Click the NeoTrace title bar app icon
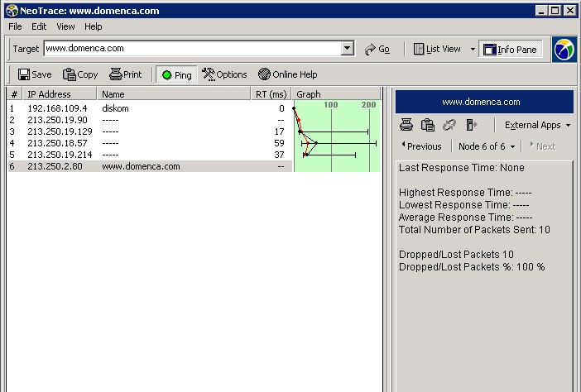Screen dimensions: 581x392 point(12,11)
